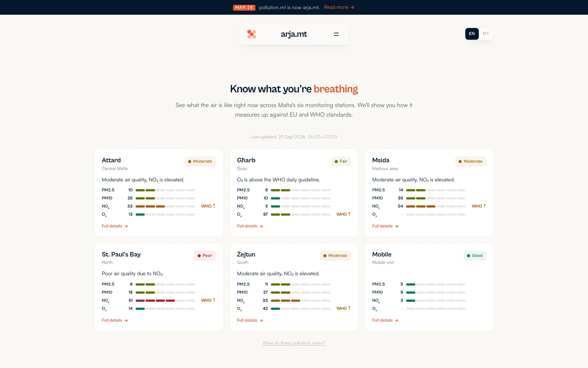588x368 pixels.
Task: Click Attard NO₂ level bar
Action: [x=165, y=206]
